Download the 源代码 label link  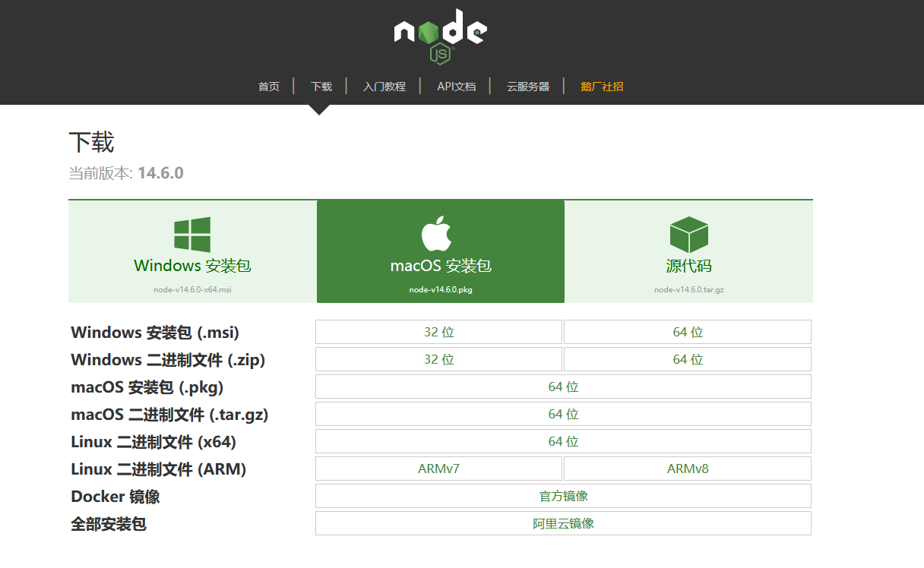(689, 266)
